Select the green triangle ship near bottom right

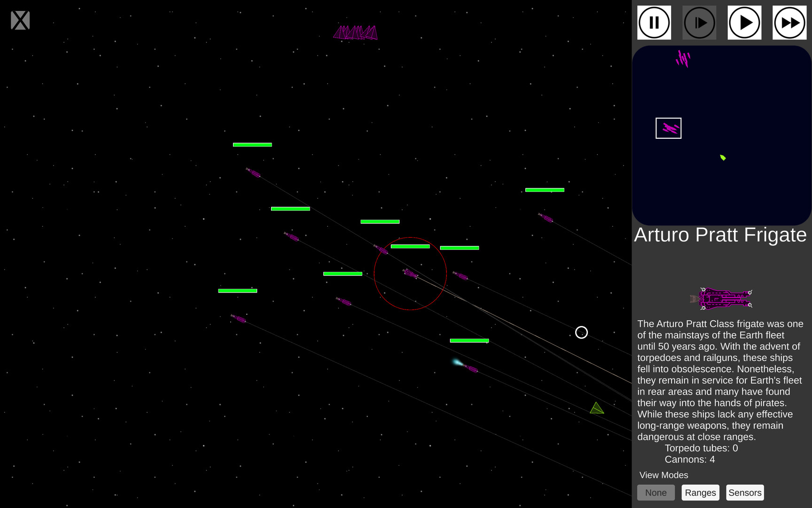(596, 408)
